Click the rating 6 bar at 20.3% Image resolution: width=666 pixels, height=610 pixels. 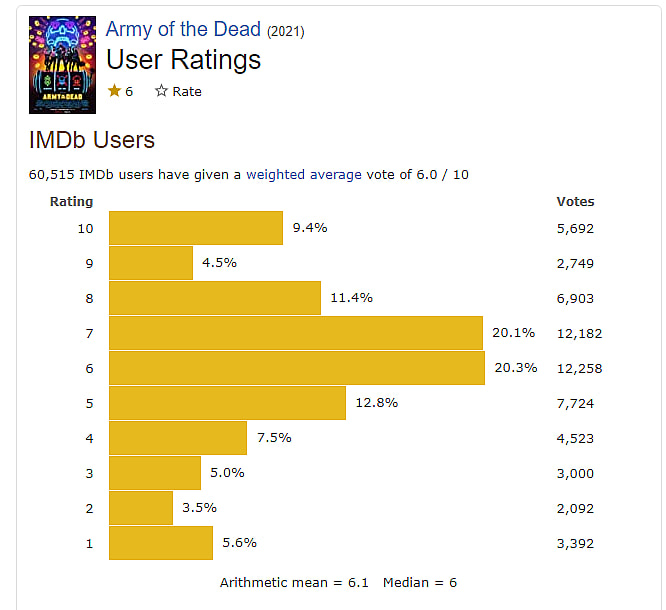tap(297, 368)
